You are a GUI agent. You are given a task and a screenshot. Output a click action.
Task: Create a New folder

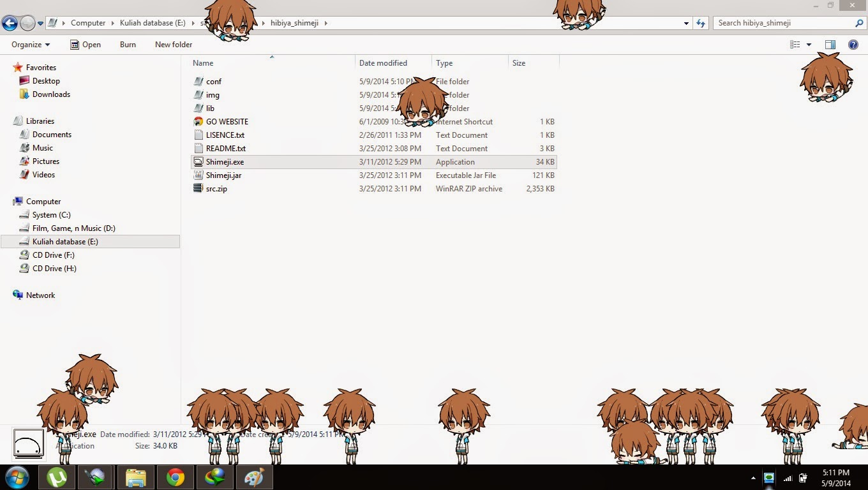click(174, 45)
